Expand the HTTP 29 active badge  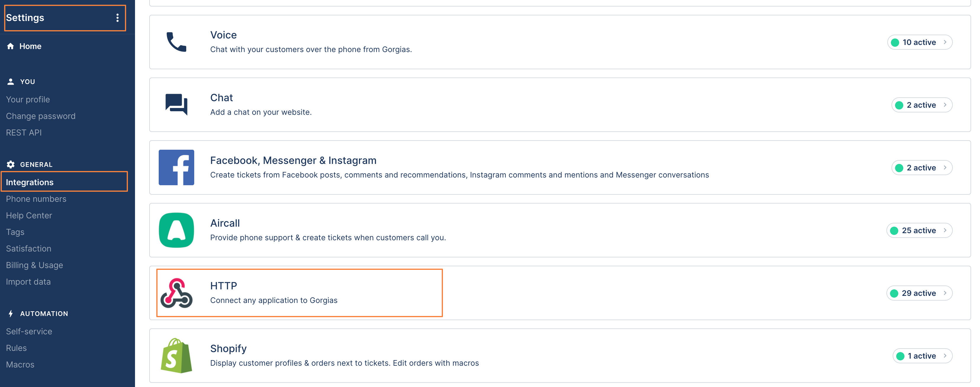(919, 293)
